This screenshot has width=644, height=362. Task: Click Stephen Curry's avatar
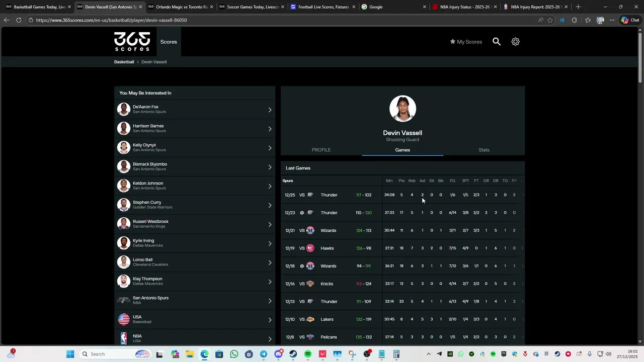[124, 205]
